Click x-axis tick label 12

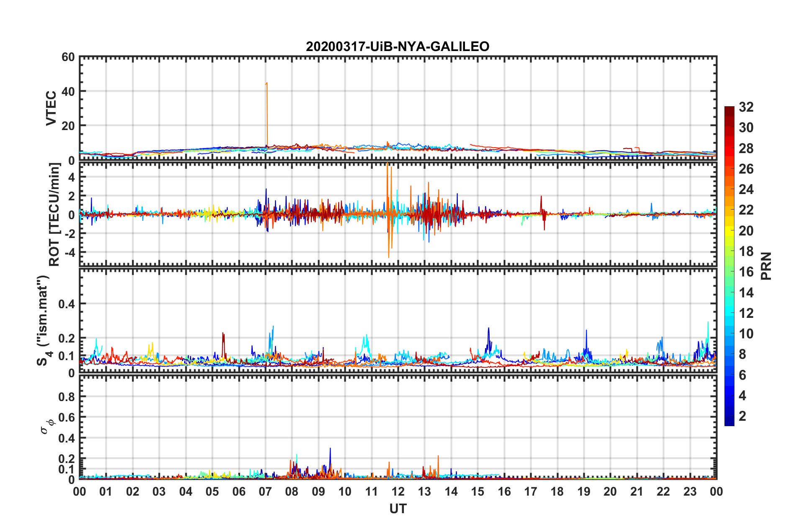coord(398,491)
